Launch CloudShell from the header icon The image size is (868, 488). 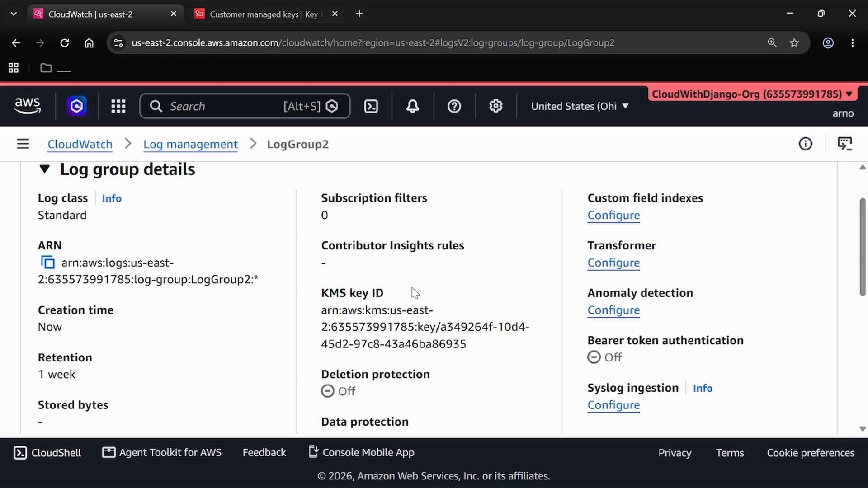[x=371, y=106]
